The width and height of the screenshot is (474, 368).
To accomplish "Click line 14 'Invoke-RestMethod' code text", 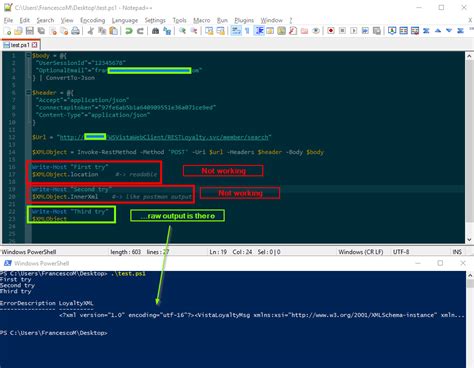I will pyautogui.click(x=107, y=152).
